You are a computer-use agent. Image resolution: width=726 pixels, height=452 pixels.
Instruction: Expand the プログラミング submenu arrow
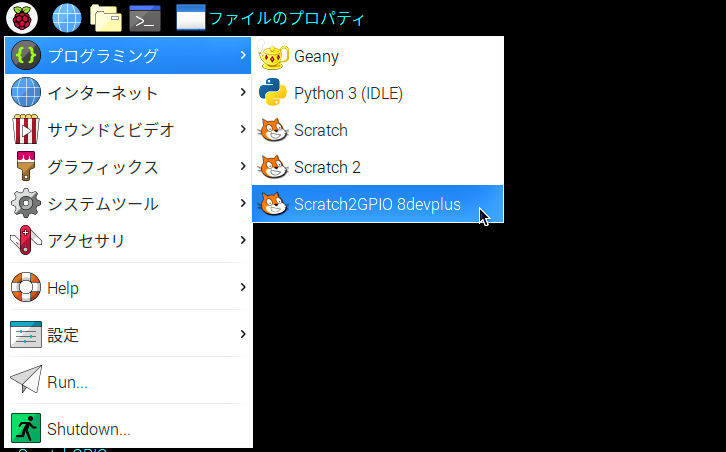[243, 55]
